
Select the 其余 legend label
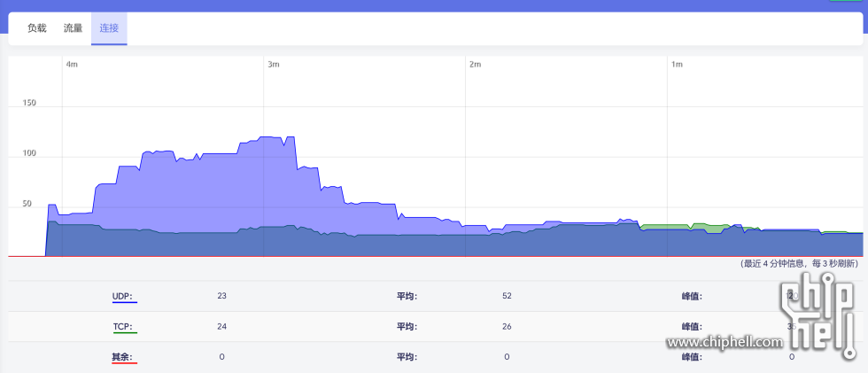click(x=124, y=357)
